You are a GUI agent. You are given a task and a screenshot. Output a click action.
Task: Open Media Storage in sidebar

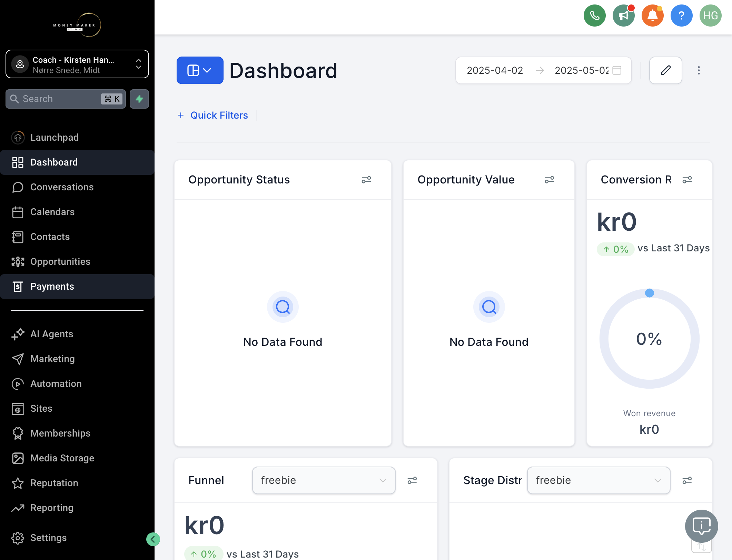coord(77,458)
